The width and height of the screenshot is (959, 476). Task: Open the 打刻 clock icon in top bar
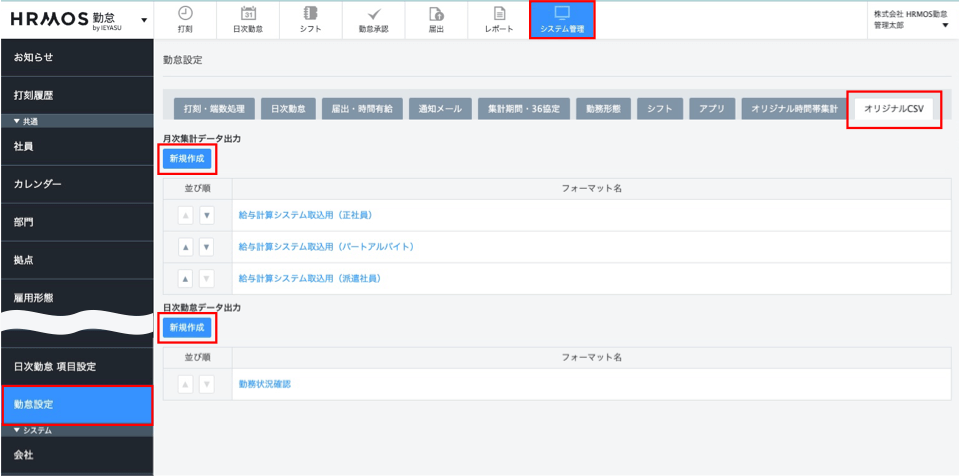tap(185, 13)
